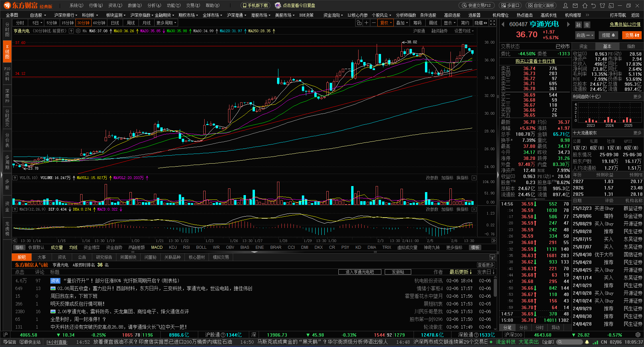Open MA settings gear icon beside chart title

78,31
